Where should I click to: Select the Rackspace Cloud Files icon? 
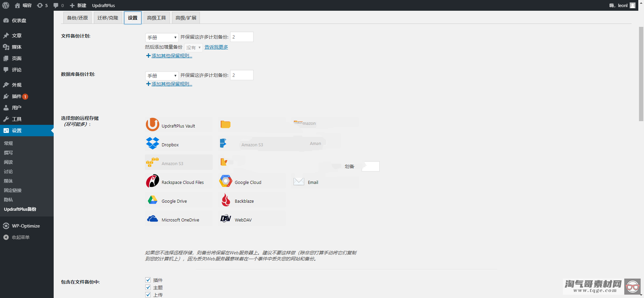(x=153, y=181)
